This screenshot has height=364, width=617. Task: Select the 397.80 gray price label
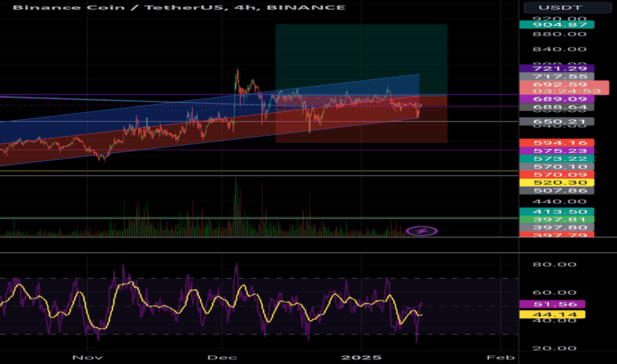557,228
